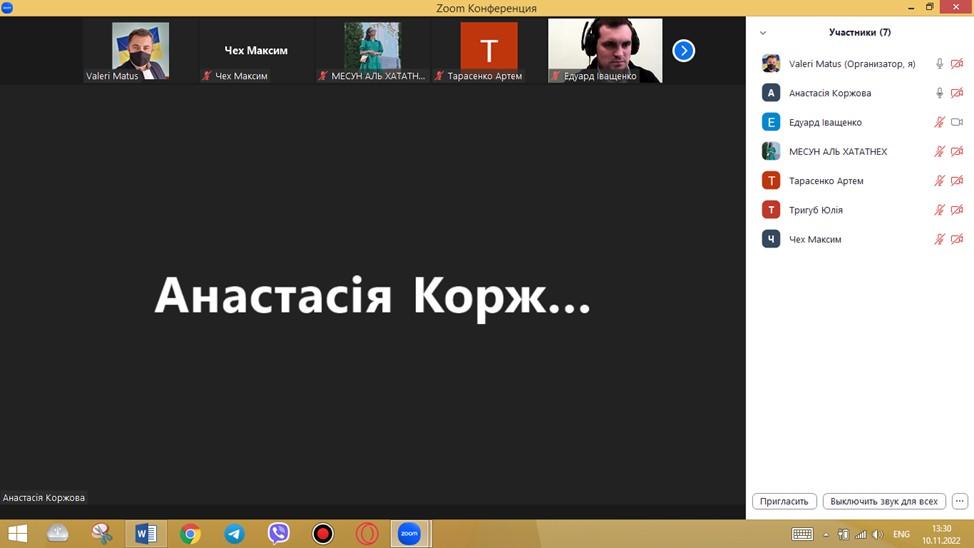Click disabled camera icon for Чех Максим
This screenshot has width=974, height=548.
pos(956,240)
